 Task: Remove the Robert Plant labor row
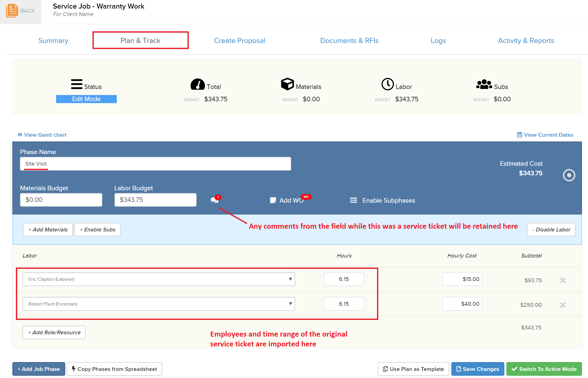click(563, 305)
